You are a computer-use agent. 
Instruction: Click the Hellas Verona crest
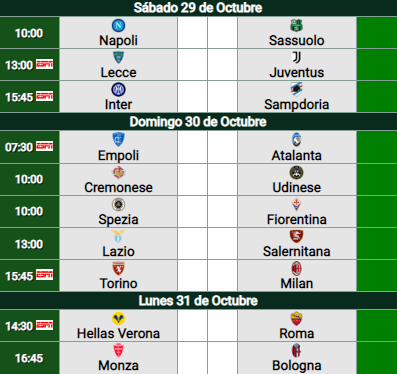coord(118,318)
